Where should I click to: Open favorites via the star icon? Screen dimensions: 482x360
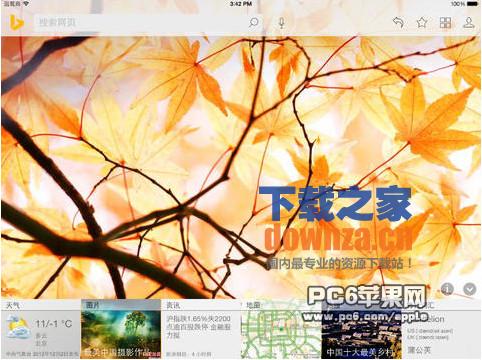(x=422, y=23)
